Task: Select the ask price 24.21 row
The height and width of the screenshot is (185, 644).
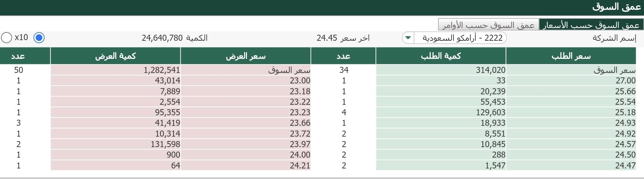Action: (x=155, y=166)
